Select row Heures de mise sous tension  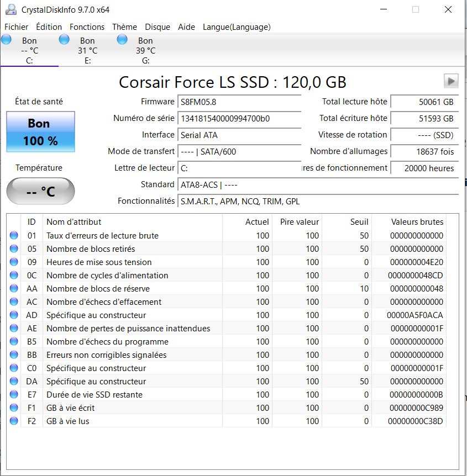pyautogui.click(x=227, y=262)
